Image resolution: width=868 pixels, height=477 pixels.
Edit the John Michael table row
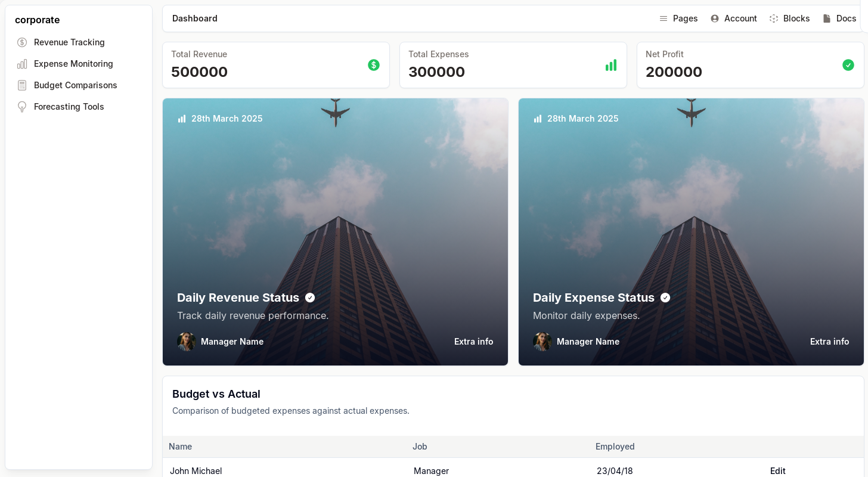[777, 470]
